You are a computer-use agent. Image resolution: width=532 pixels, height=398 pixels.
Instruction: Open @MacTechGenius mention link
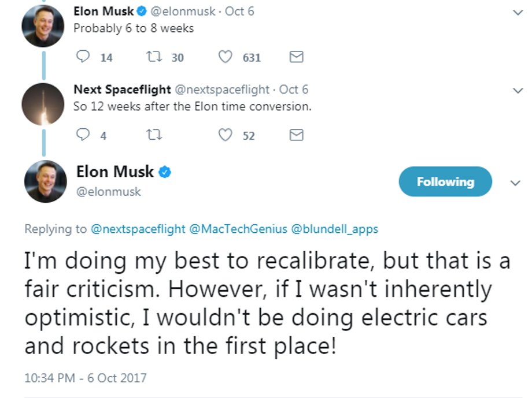click(238, 229)
